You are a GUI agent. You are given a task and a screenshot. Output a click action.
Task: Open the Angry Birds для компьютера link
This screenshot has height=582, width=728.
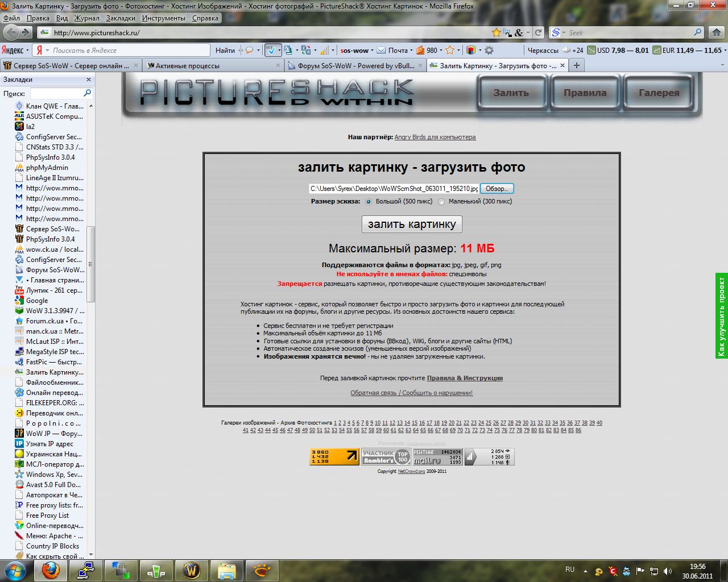coord(435,137)
